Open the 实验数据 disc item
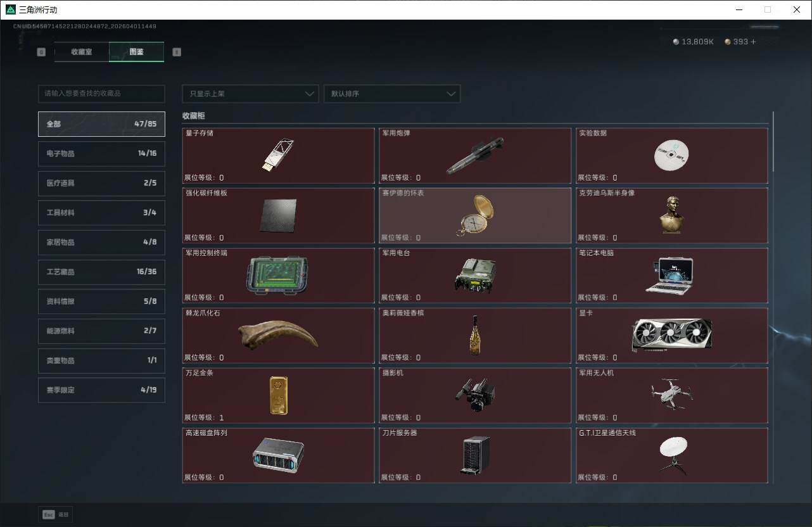The width and height of the screenshot is (812, 527). (672, 156)
